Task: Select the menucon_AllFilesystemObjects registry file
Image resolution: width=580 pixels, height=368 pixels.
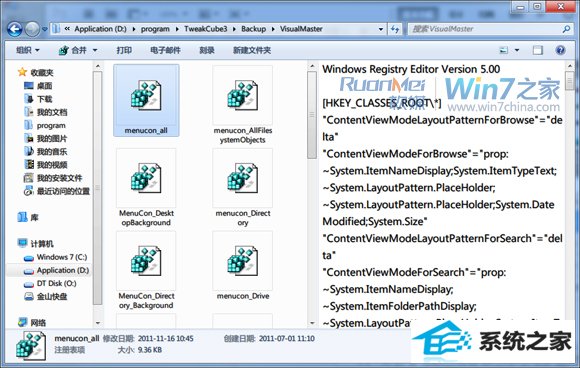Action: point(243,105)
